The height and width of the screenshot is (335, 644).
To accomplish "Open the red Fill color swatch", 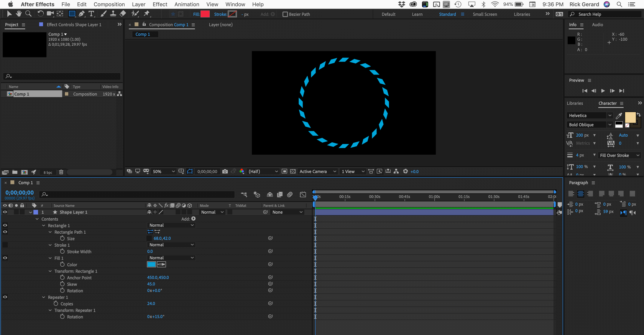I will pos(205,14).
